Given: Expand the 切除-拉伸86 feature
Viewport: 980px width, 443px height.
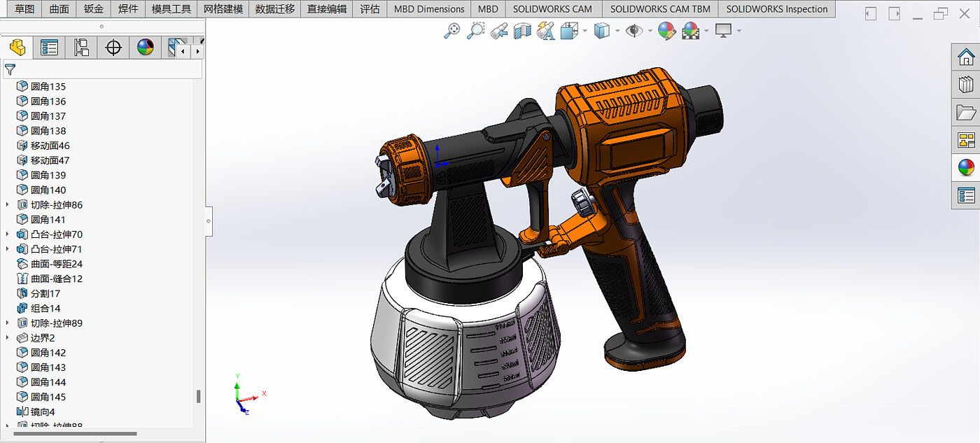Looking at the screenshot, I should (x=8, y=205).
